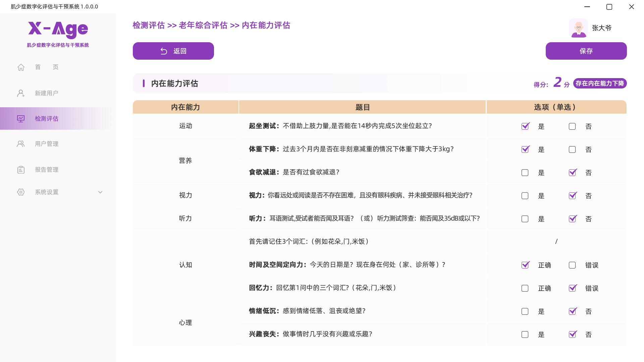Screen dimensions: 644x362
Task: Check 正确 for the 回忆力 question
Action: pyautogui.click(x=525, y=288)
